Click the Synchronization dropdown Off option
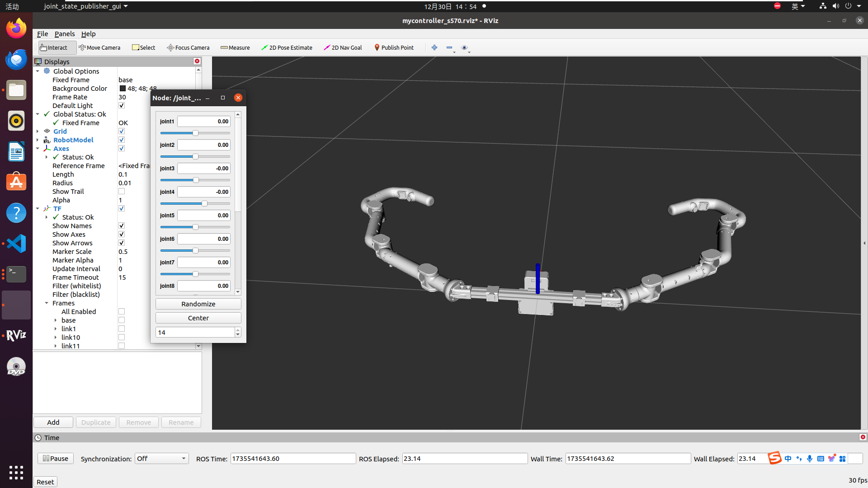The image size is (868, 488). coord(161,458)
